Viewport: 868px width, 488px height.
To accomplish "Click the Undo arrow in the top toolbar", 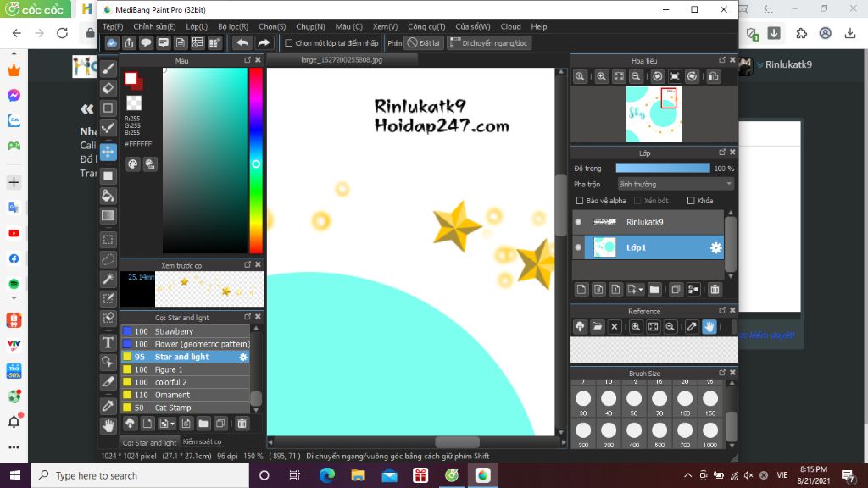I will pos(242,42).
